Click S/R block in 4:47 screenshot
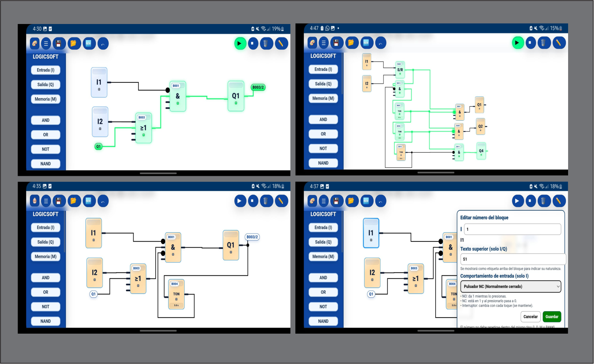Screen dimensions: 594x364 click(x=400, y=69)
